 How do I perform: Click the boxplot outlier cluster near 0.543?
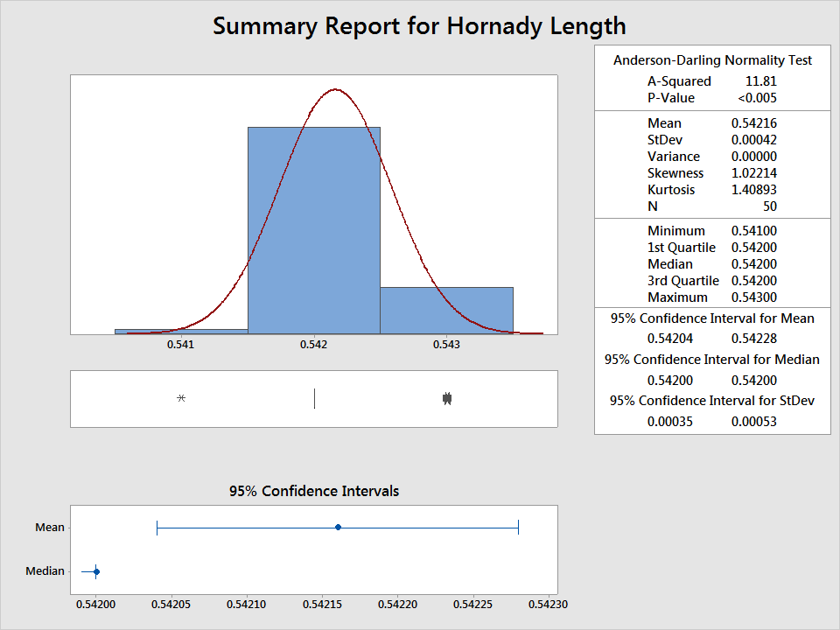click(x=447, y=399)
